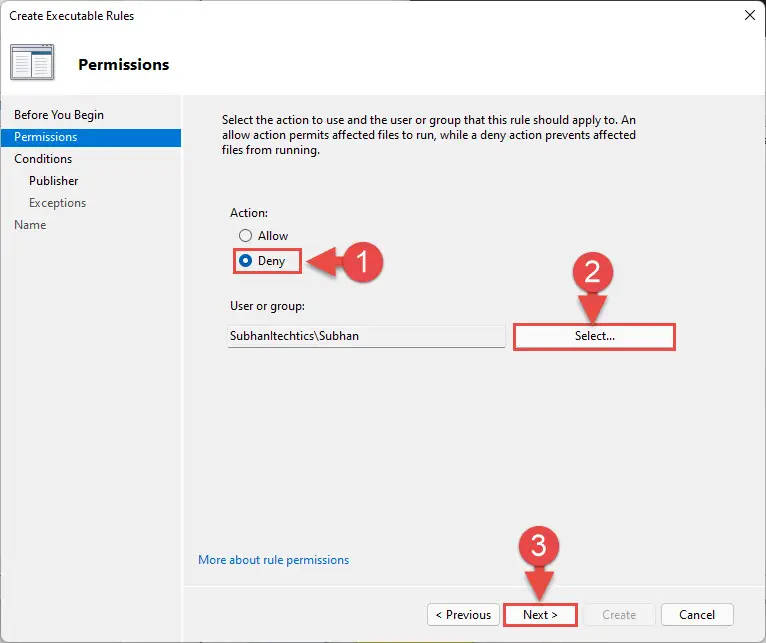766x643 pixels.
Task: Cancel the rule creation wizard
Action: click(x=697, y=615)
